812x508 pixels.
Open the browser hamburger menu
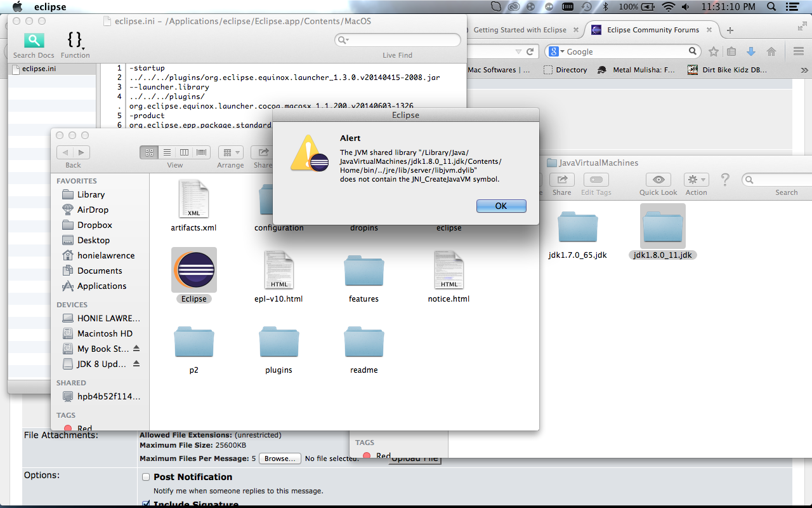tap(799, 51)
